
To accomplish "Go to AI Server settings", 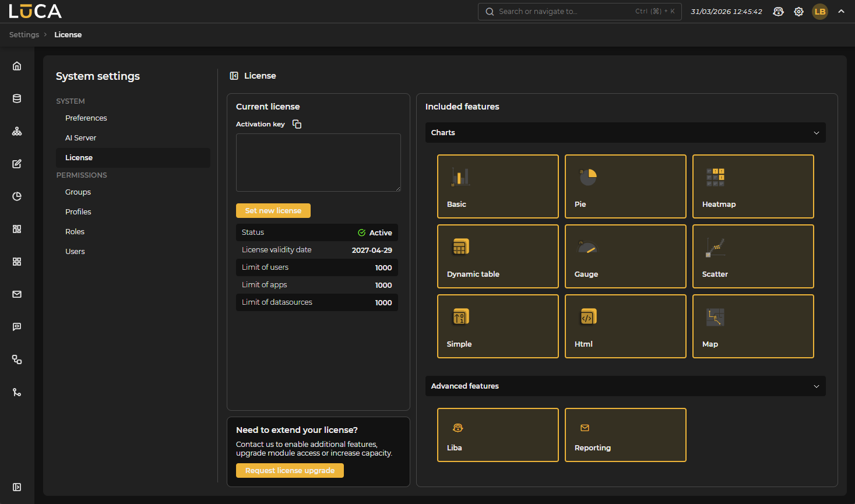I will coord(81,138).
